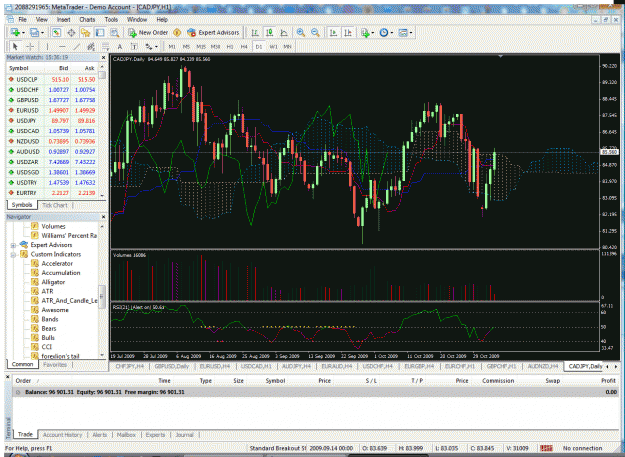Sort orders by Profit column
This screenshot has height=457, width=625.
click(x=608, y=381)
